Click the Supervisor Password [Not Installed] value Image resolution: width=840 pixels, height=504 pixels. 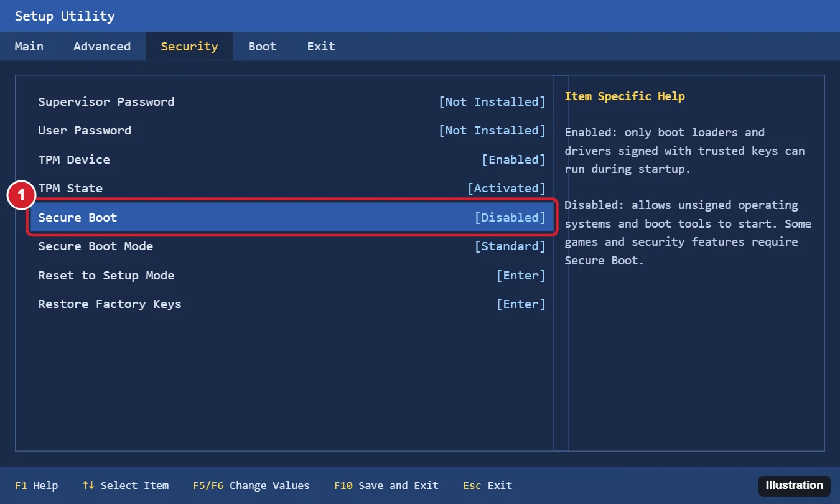coord(492,102)
